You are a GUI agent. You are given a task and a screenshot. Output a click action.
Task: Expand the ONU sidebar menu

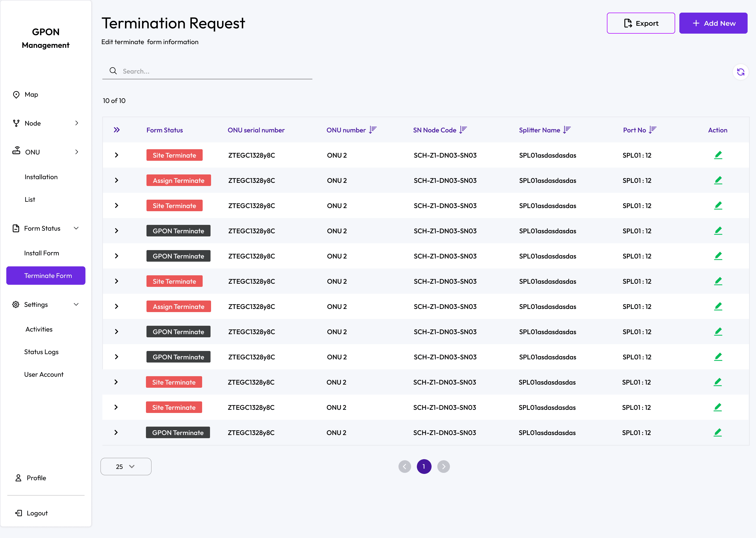[x=76, y=152]
